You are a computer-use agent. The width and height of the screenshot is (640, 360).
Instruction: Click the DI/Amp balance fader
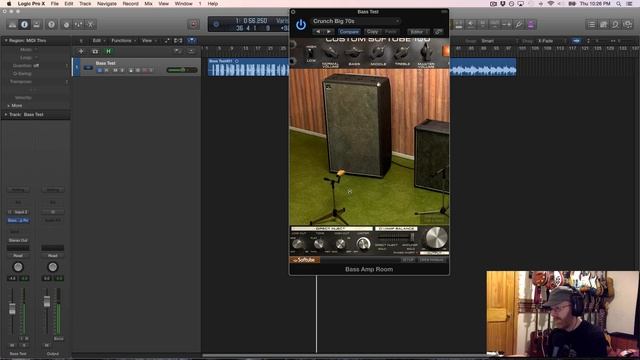coord(413,237)
